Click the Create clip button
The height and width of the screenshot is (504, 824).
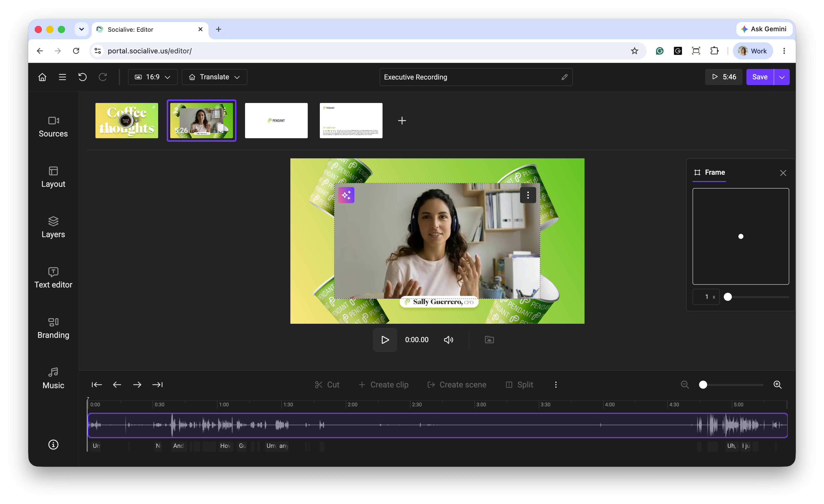383,385
